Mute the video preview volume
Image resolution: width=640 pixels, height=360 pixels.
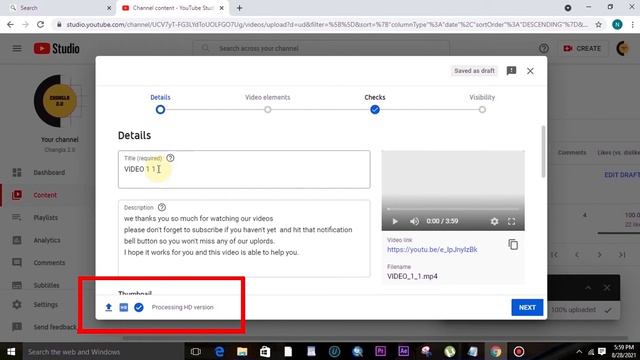(x=414, y=221)
